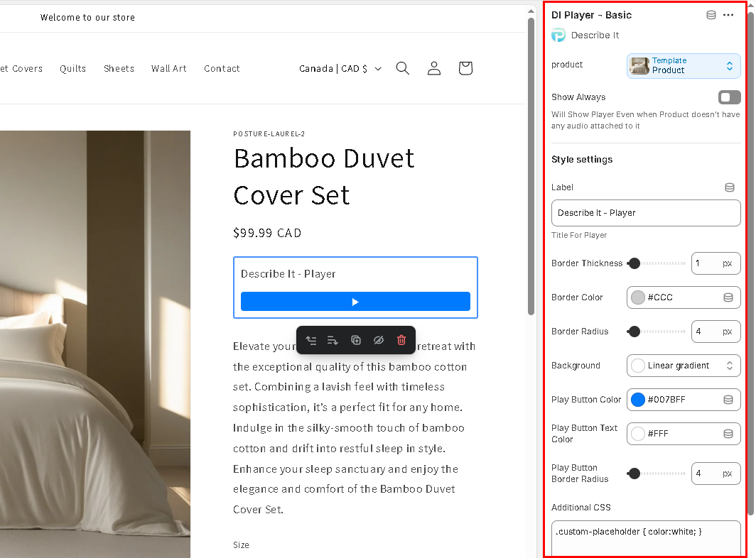Click the Describe It app logo
This screenshot has width=756, height=558.
click(558, 35)
